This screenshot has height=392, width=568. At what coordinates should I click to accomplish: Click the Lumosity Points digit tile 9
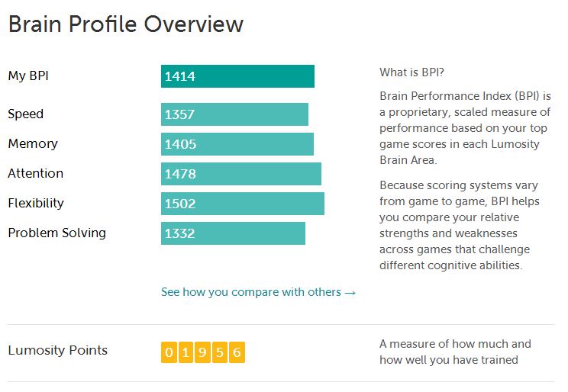coord(203,352)
